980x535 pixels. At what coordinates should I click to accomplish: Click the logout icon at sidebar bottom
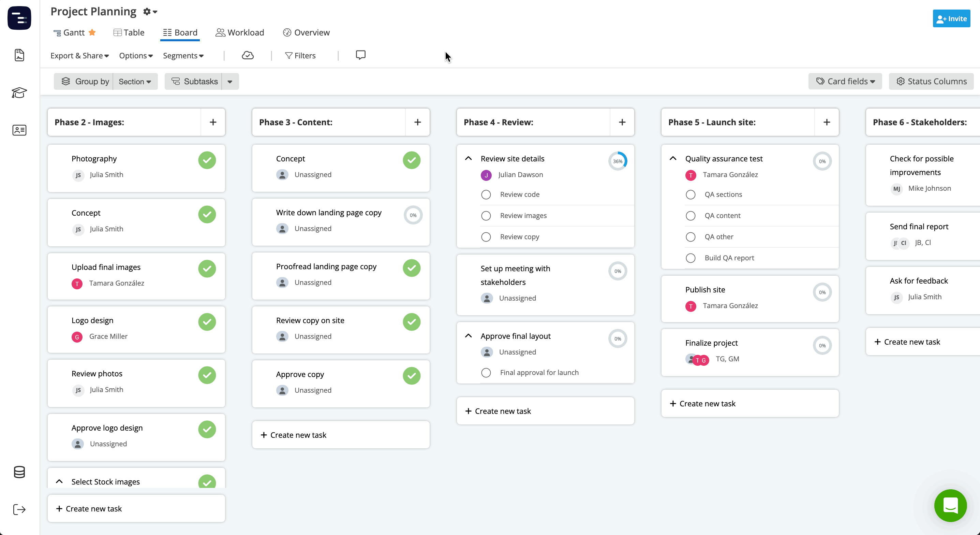point(19,509)
